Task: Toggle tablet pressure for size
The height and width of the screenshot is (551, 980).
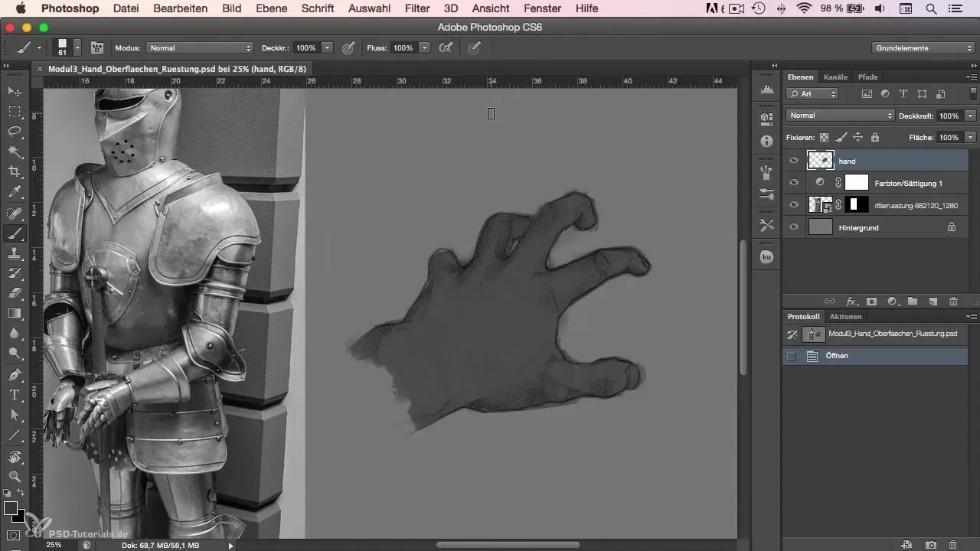Action: click(474, 47)
